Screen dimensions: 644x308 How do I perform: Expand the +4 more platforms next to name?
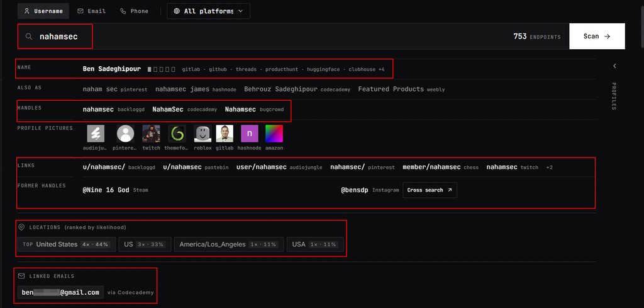point(382,69)
